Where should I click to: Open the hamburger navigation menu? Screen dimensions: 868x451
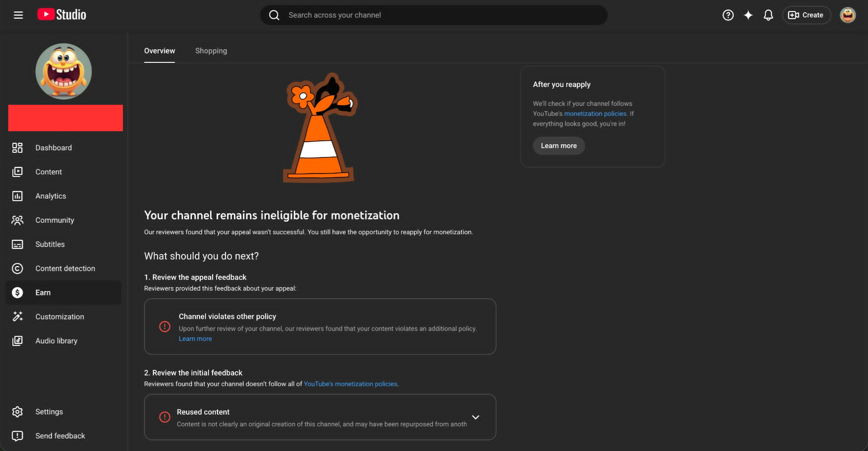pyautogui.click(x=18, y=15)
